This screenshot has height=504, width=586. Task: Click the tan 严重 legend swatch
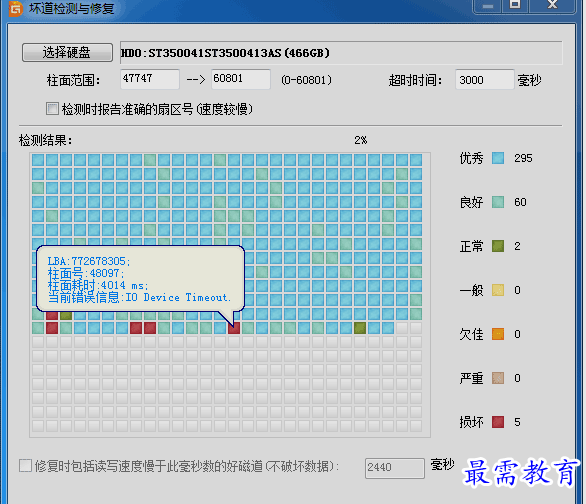click(498, 378)
